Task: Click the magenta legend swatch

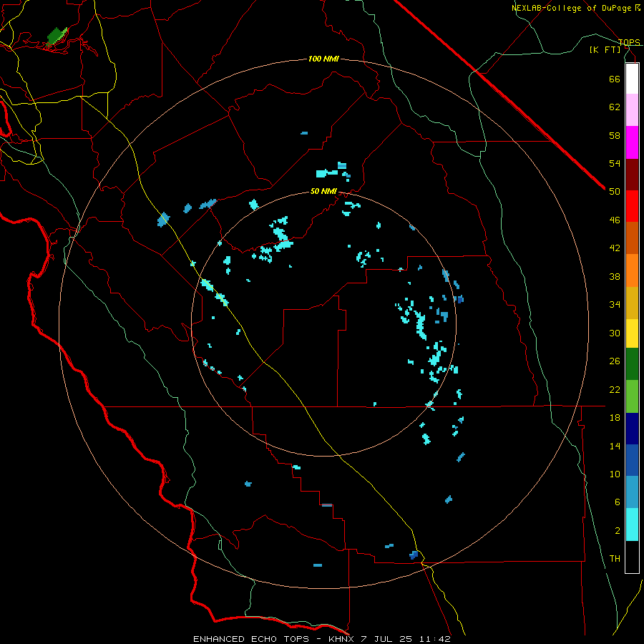Action: (632, 142)
